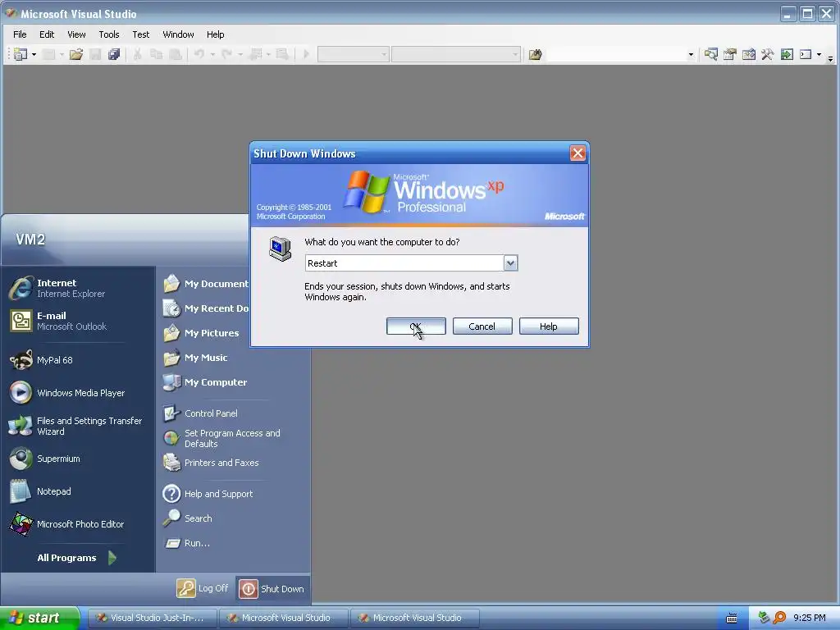Click the Save All toolbar icon
This screenshot has width=840, height=630.
pos(114,54)
